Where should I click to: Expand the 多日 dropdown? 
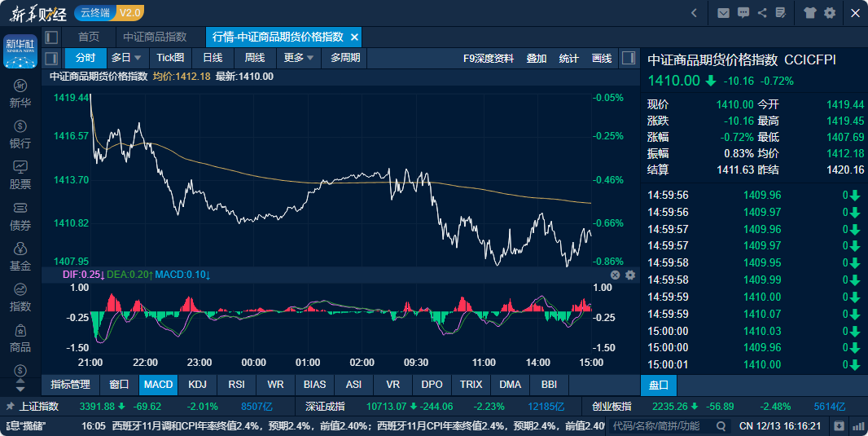click(126, 58)
